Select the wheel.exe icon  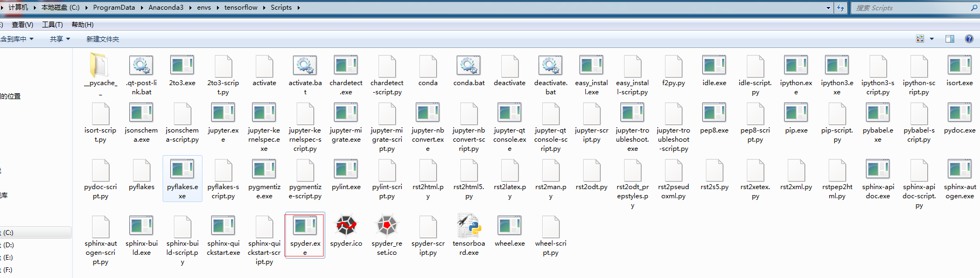(x=509, y=226)
